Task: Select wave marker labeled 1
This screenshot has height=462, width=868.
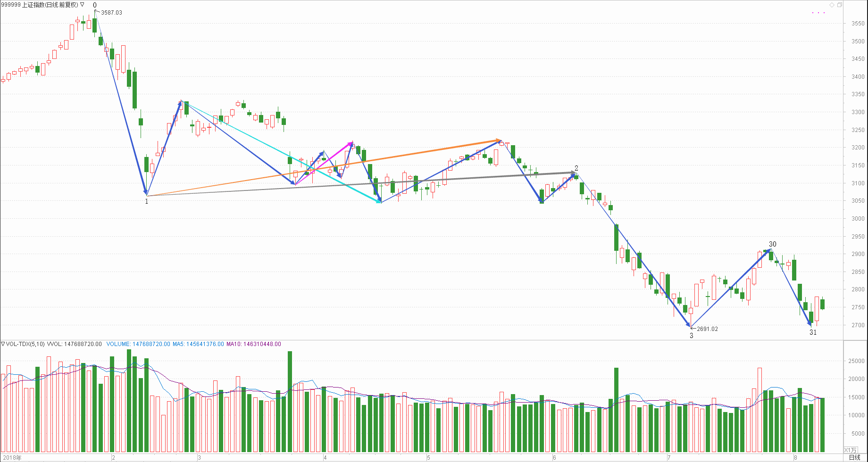Action: coord(146,202)
